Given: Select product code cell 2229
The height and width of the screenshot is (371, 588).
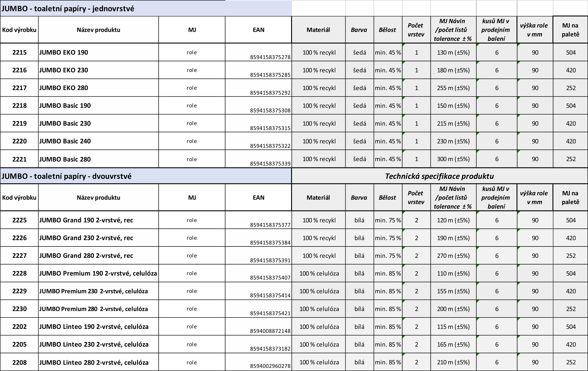Looking at the screenshot, I should tap(20, 291).
